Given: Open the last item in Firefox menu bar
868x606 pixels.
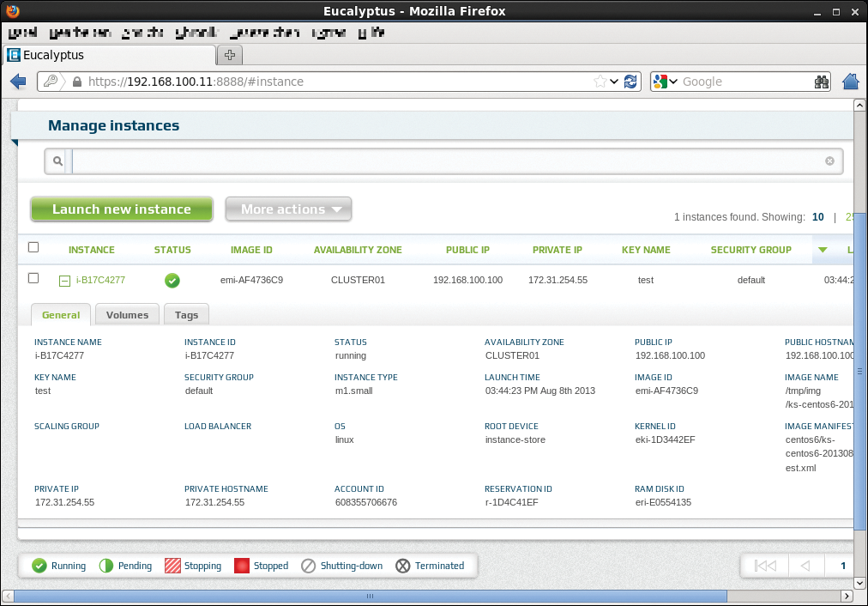Looking at the screenshot, I should pos(371,33).
